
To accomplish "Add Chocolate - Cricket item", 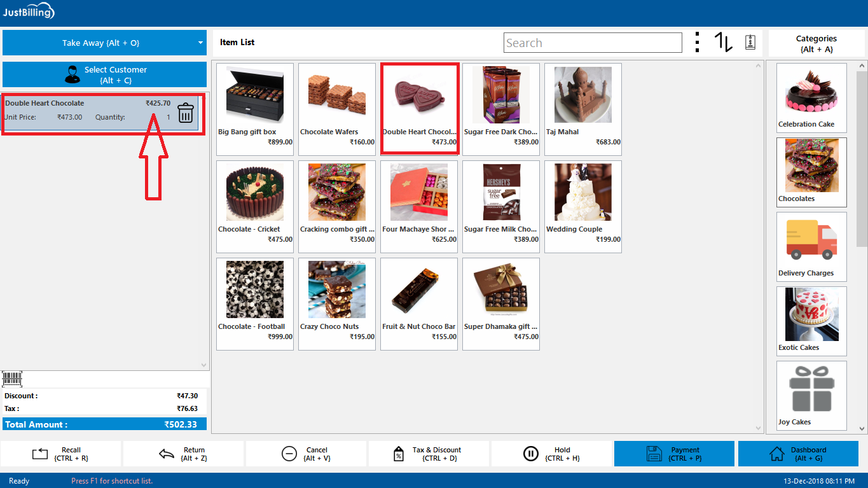I will (x=255, y=206).
